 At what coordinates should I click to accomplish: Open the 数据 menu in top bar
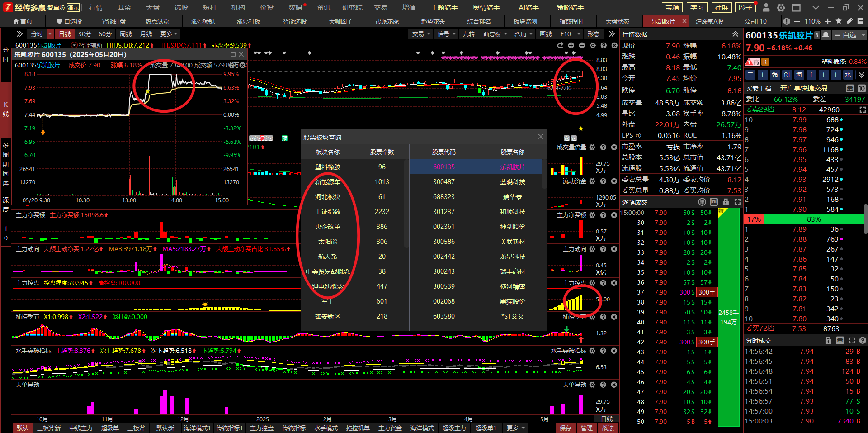pyautogui.click(x=295, y=7)
